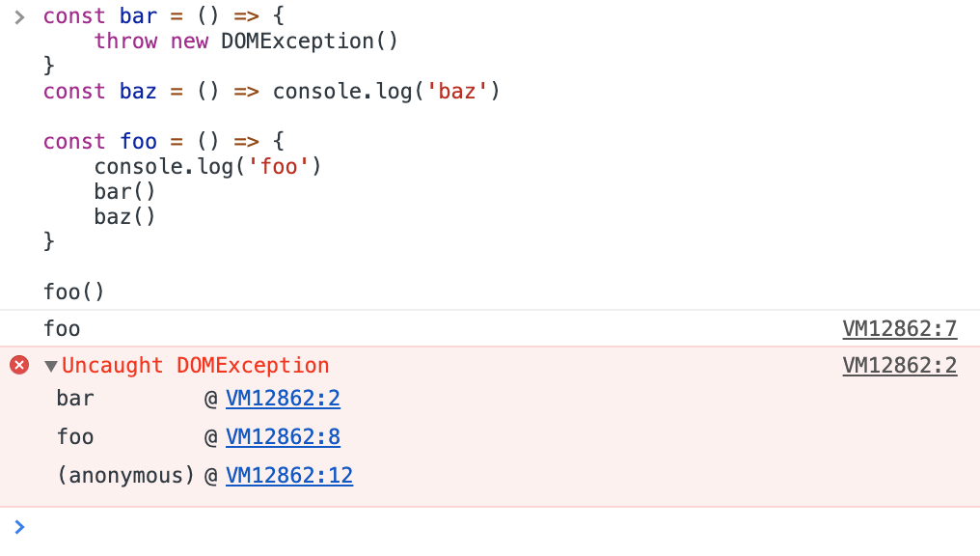Click the throw new DOMException() code line
This screenshot has width=980, height=556.
click(246, 41)
